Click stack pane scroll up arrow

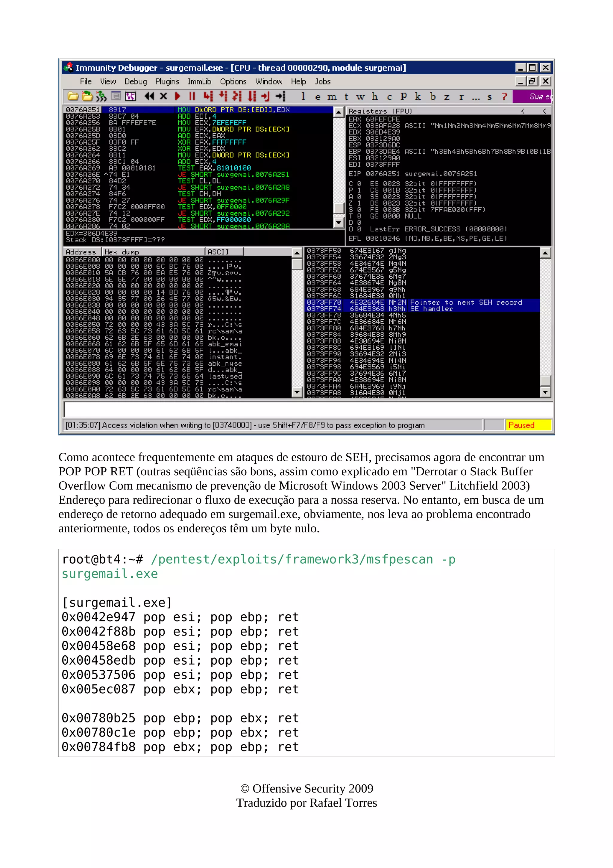tap(545, 252)
